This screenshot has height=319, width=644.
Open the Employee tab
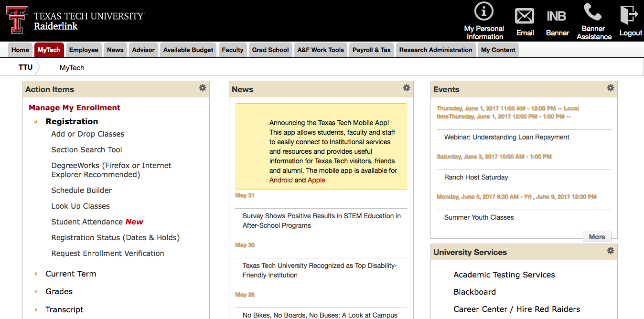pyautogui.click(x=84, y=50)
